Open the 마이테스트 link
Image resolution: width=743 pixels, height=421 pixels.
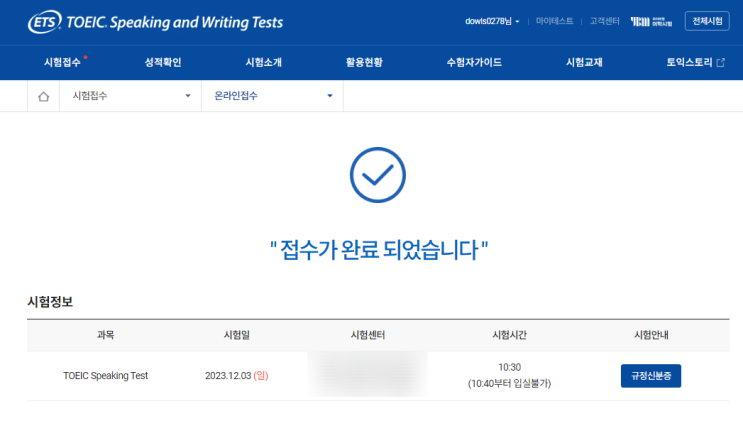point(554,21)
